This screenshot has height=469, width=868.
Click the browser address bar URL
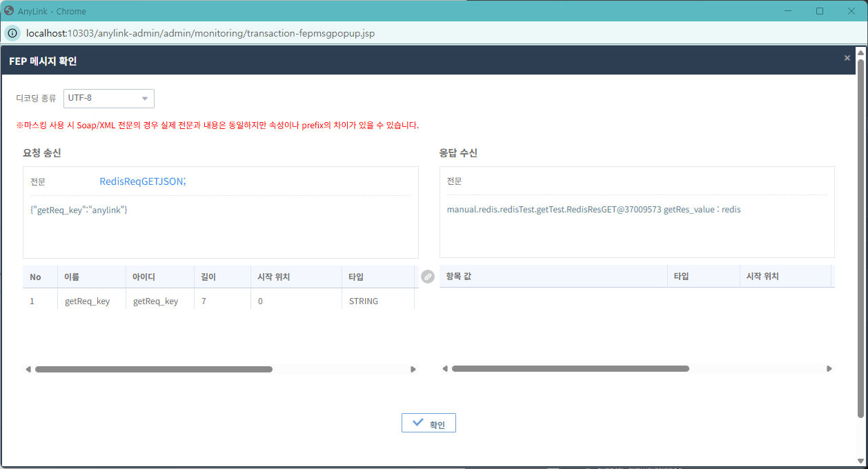point(200,33)
